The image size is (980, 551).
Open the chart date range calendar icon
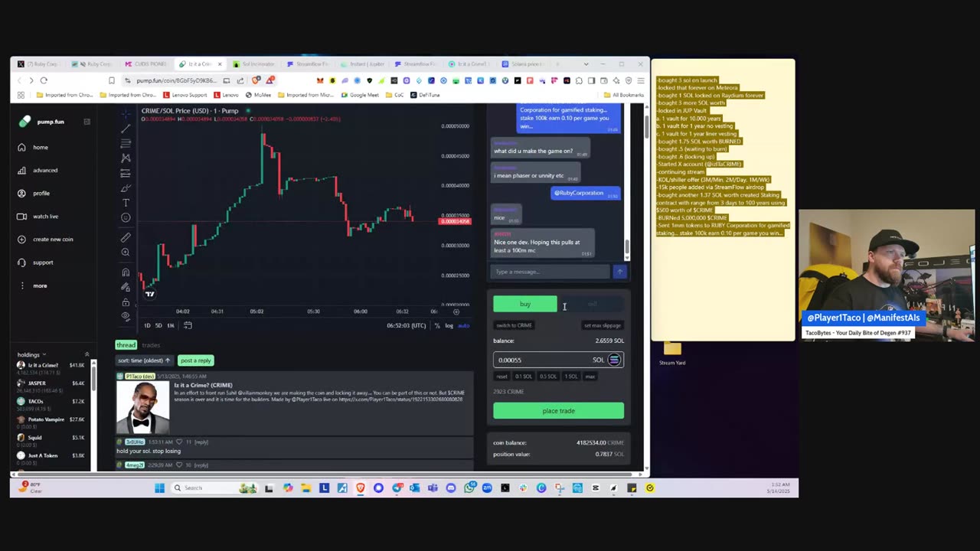[188, 325]
